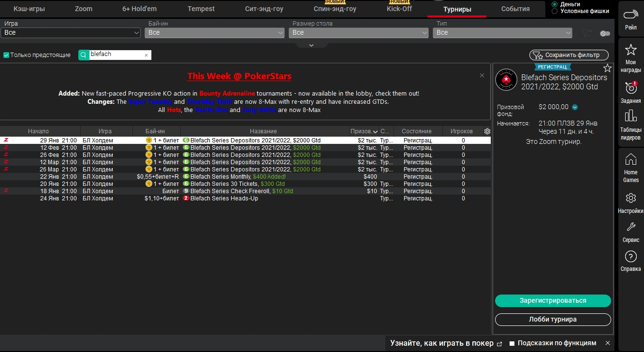Show Таблицы лидеров leaderboards

[x=630, y=124]
